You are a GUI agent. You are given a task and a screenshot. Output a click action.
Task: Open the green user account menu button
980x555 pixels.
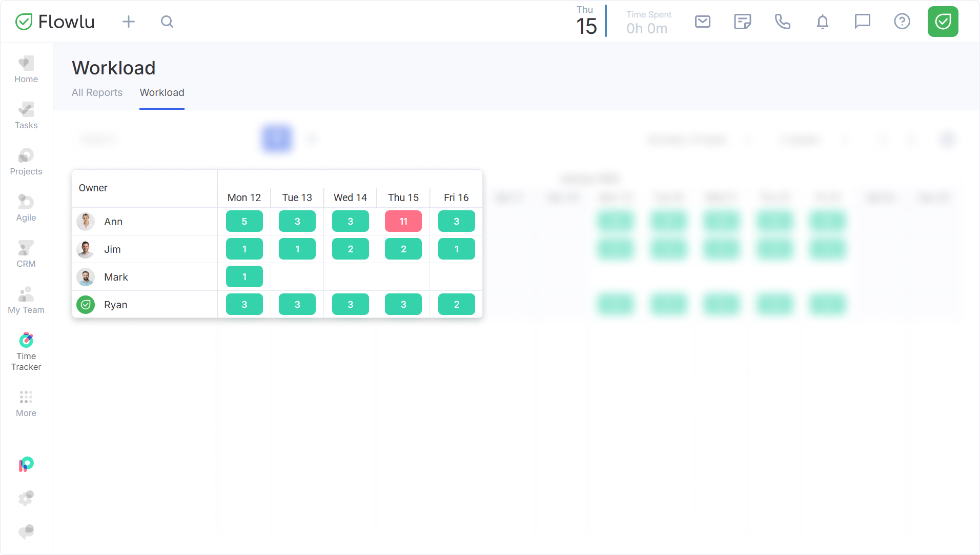tap(943, 22)
